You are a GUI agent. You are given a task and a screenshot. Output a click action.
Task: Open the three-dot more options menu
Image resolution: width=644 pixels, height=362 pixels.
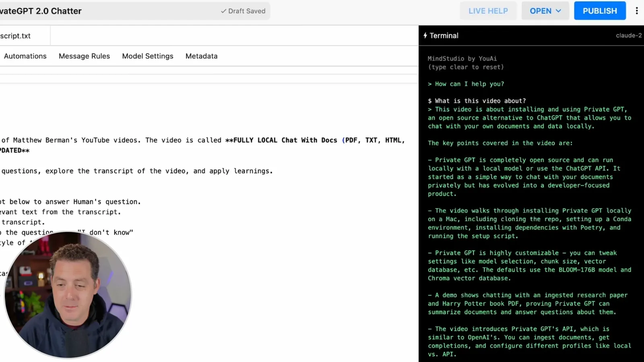pyautogui.click(x=637, y=11)
